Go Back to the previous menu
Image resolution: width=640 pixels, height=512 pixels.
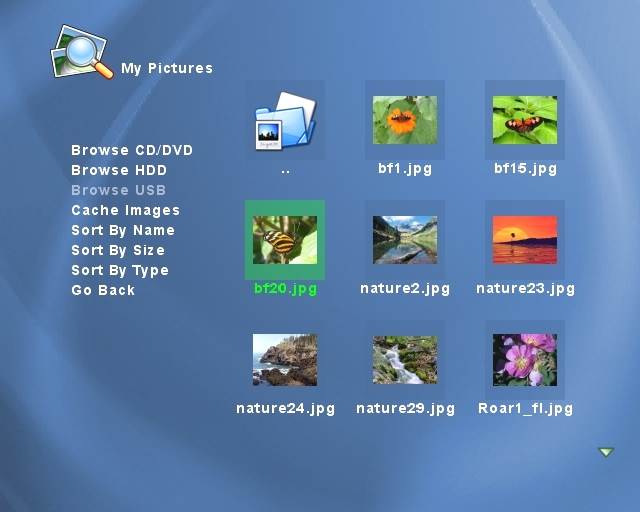pos(103,290)
